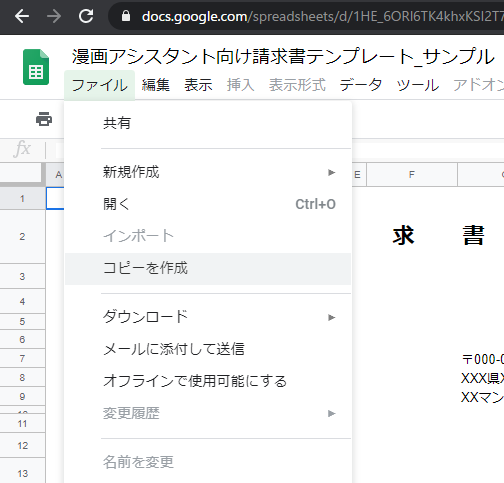This screenshot has width=504, height=483.
Task: Click the 書 heading character in sheet
Action: 473,235
